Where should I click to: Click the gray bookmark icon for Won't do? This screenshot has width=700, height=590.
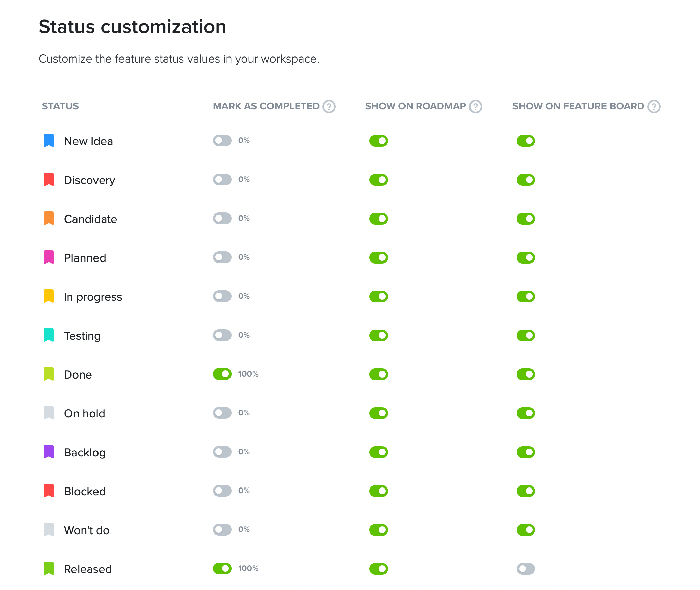[x=49, y=530]
